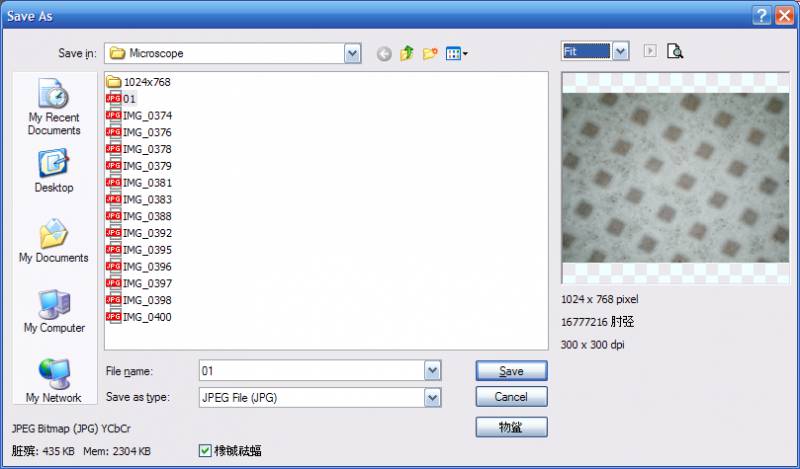Click the microscope image preview thumbnail
This screenshot has height=469, width=800.
point(675,179)
